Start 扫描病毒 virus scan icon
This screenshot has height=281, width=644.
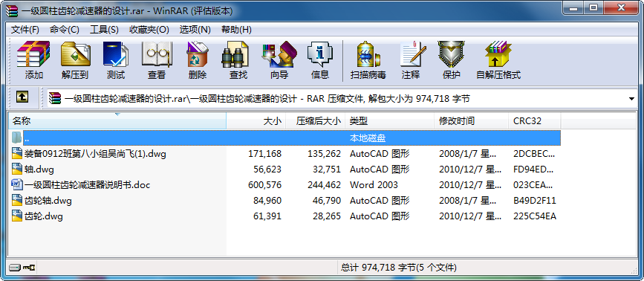(368, 60)
